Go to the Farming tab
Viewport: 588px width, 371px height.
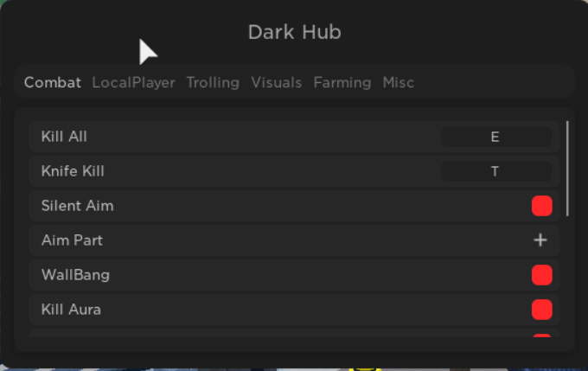point(342,82)
